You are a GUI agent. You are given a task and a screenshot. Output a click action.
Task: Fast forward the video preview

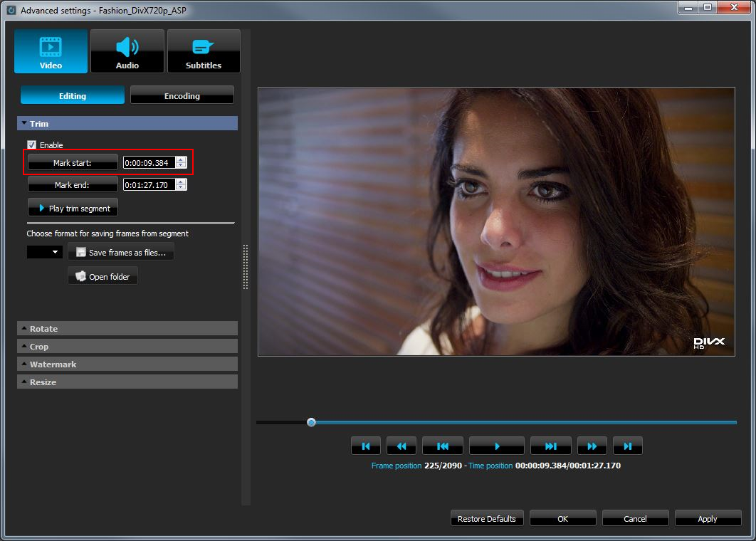pyautogui.click(x=592, y=445)
